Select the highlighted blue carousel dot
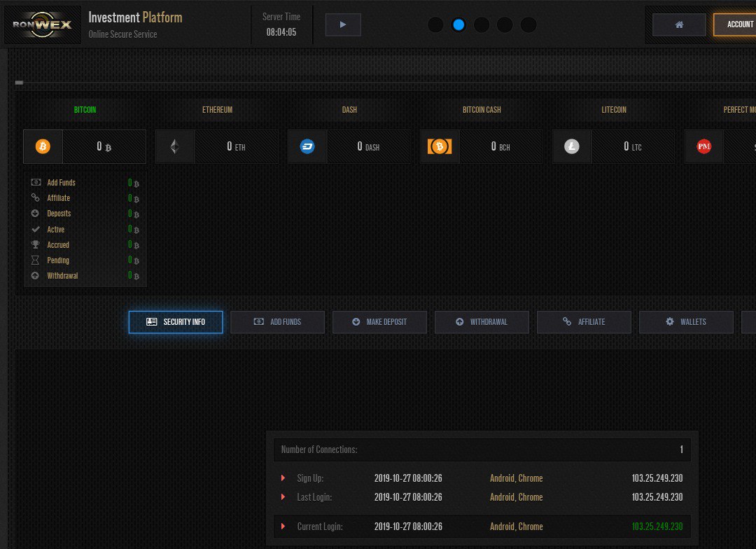 pos(458,25)
